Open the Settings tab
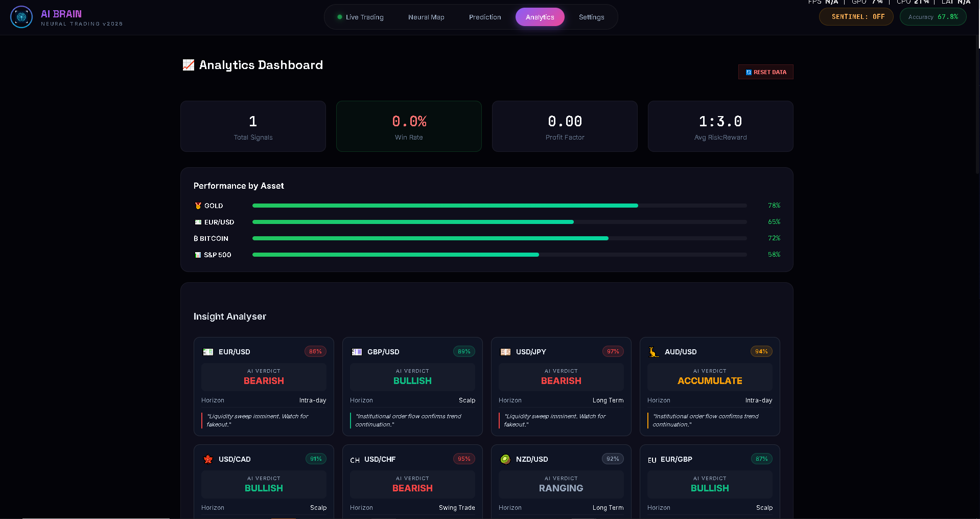The width and height of the screenshot is (980, 519). click(x=591, y=17)
